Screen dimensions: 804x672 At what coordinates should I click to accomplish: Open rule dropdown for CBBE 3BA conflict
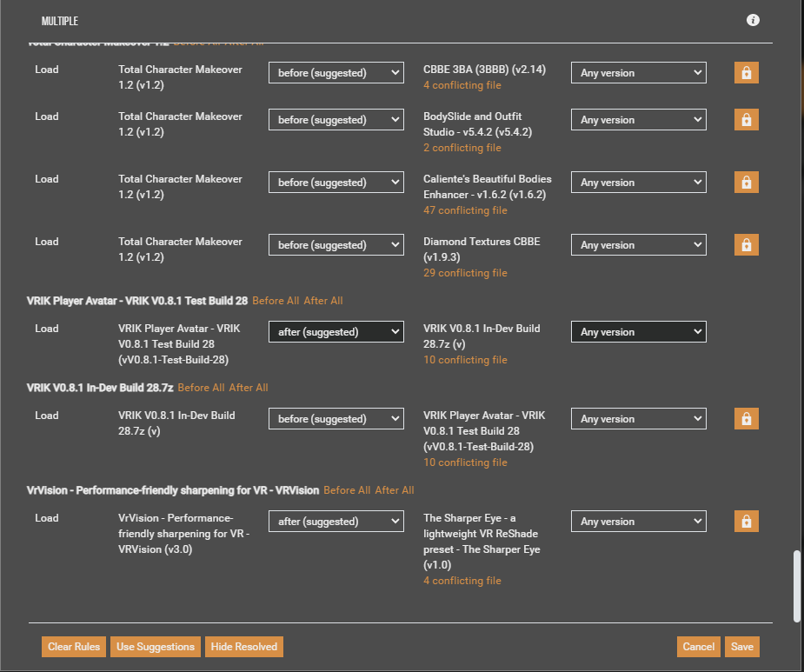point(336,73)
